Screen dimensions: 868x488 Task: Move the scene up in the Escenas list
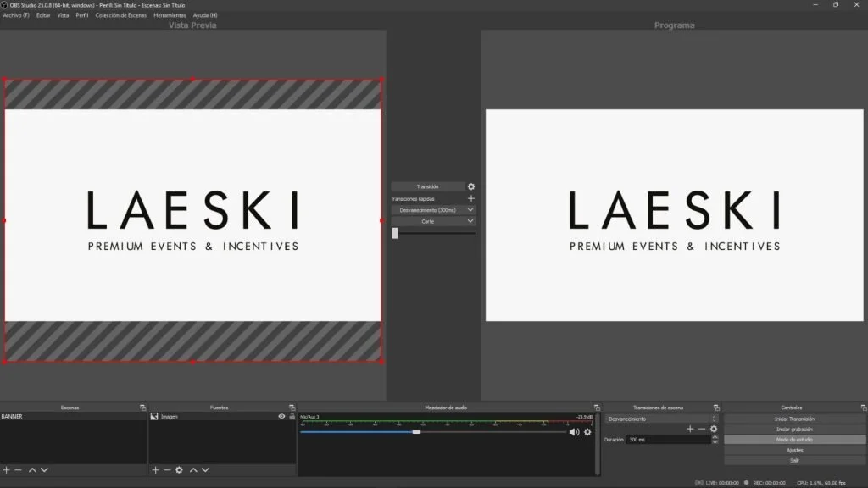[x=32, y=469]
